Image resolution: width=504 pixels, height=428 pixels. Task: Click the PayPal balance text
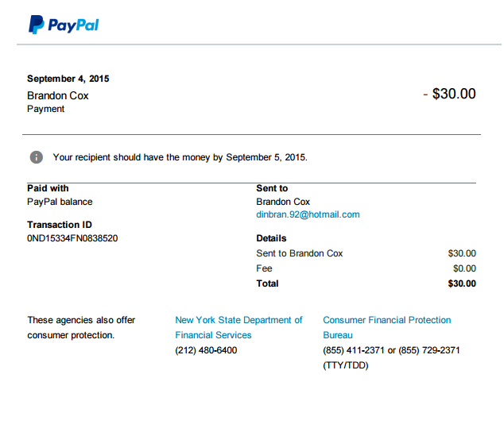coord(60,202)
